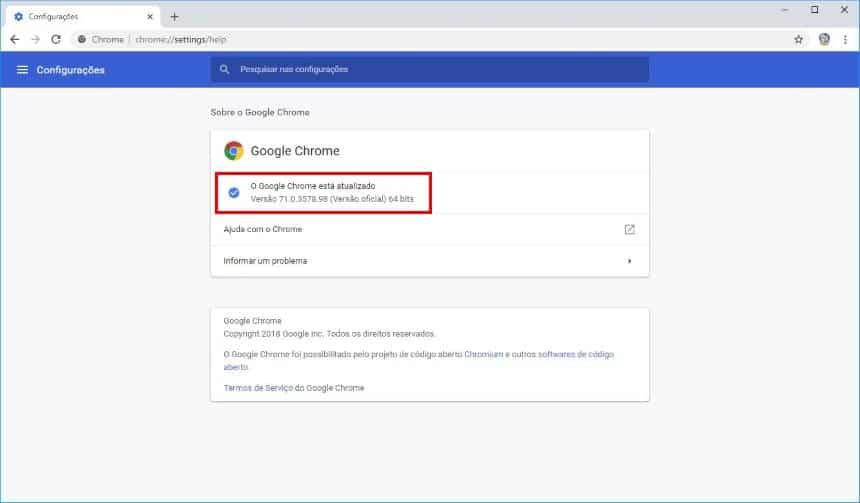This screenshot has width=860, height=503.
Task: Click the Google Chrome logo icon
Action: coord(234,150)
